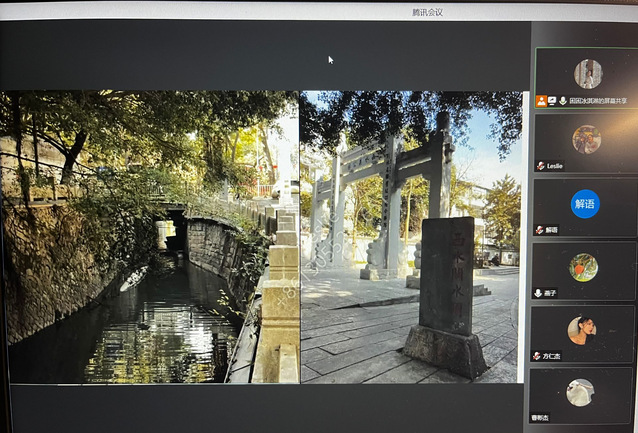Click the orange host icon on presenter tile

541,101
